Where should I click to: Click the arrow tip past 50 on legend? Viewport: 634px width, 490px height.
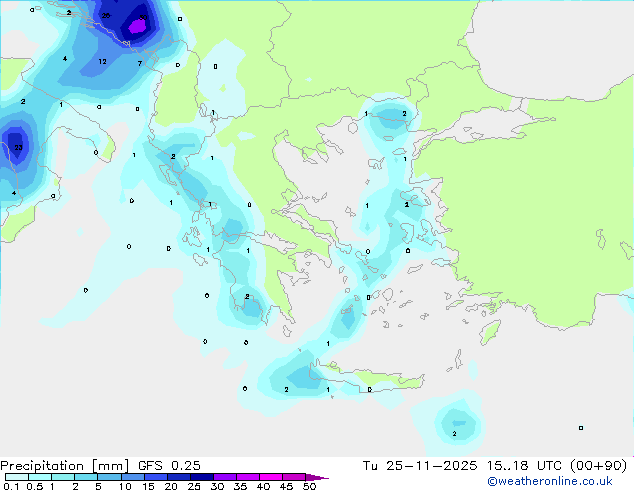pyautogui.click(x=317, y=477)
